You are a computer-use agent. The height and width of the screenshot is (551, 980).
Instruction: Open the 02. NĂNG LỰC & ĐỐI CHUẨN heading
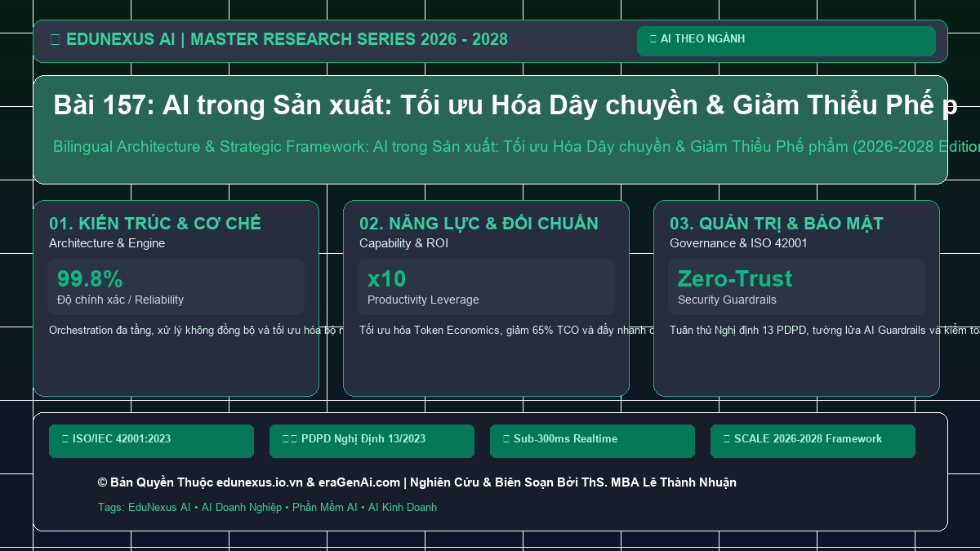click(479, 224)
